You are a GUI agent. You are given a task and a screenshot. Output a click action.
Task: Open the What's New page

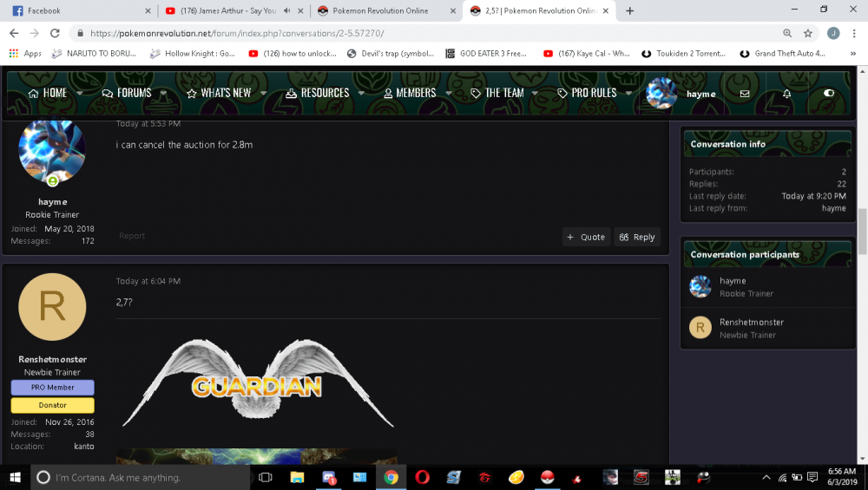(220, 93)
